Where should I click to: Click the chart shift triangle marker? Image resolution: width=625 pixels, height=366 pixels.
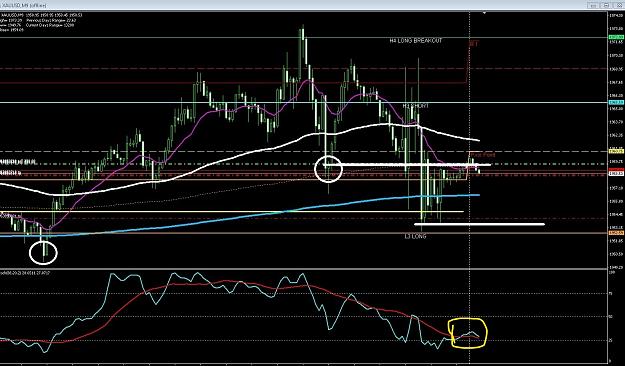[x=484, y=13]
